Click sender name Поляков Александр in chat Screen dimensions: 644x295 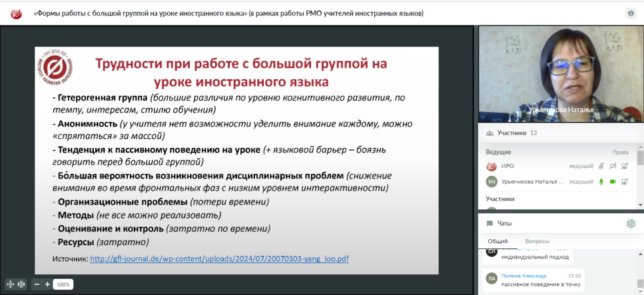(x=523, y=276)
